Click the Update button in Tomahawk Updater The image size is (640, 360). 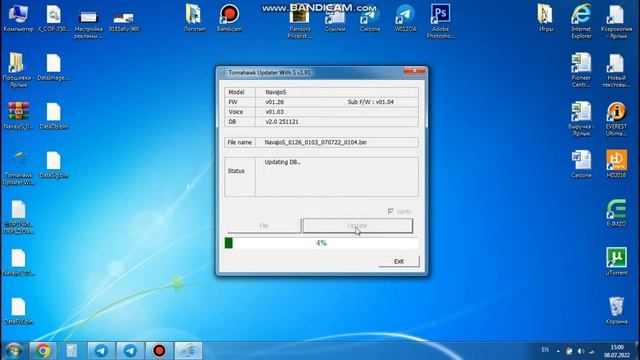pyautogui.click(x=358, y=226)
